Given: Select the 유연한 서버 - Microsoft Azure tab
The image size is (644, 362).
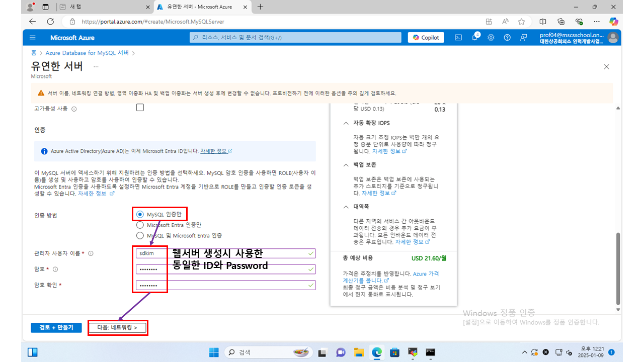Looking at the screenshot, I should [202, 7].
